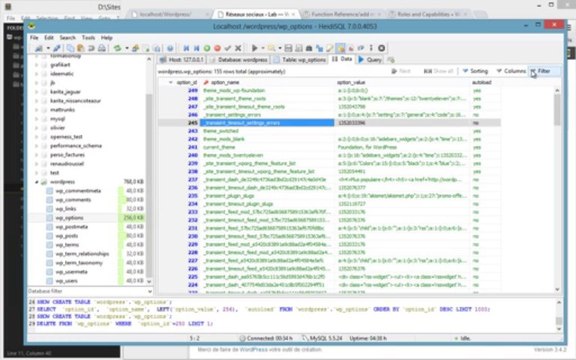The width and height of the screenshot is (576, 360).
Task: Select row 249 theme_mods_wp-foundation
Action: tap(329, 90)
